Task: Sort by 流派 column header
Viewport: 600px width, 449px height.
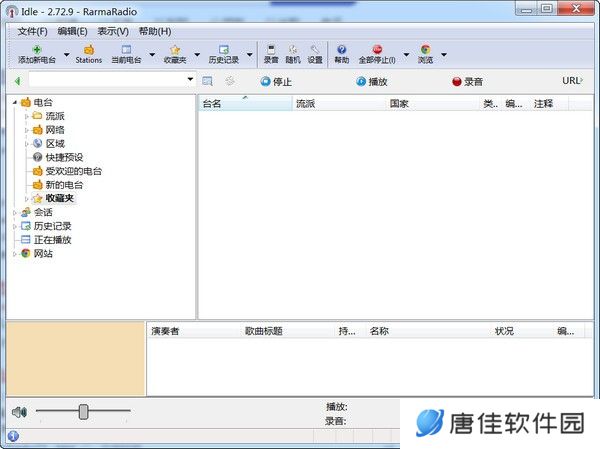Action: (339, 104)
